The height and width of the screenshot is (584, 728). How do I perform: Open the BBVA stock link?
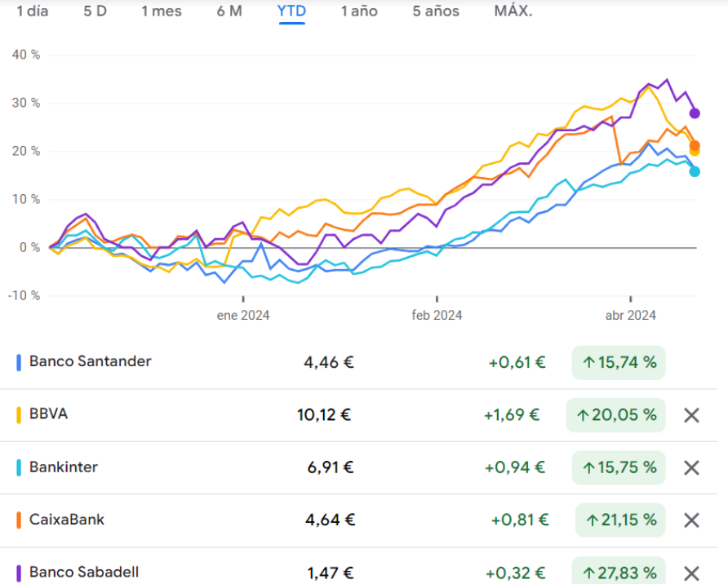(48, 414)
